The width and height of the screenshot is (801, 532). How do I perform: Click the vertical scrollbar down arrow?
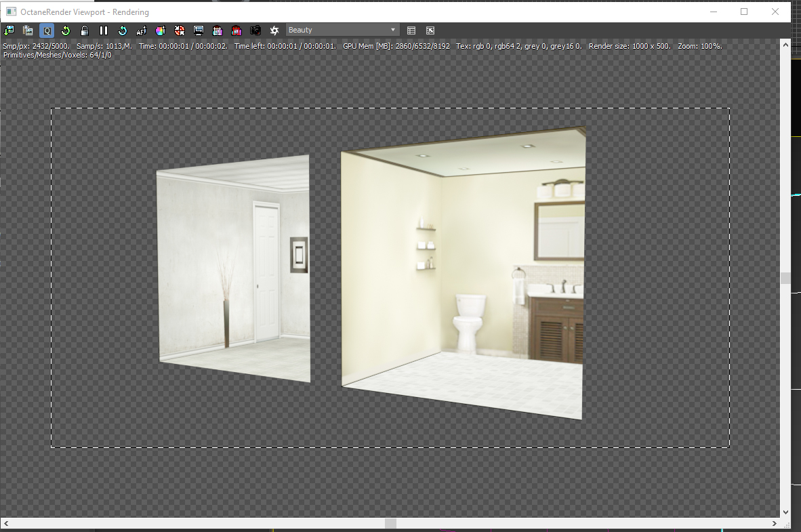coord(785,512)
